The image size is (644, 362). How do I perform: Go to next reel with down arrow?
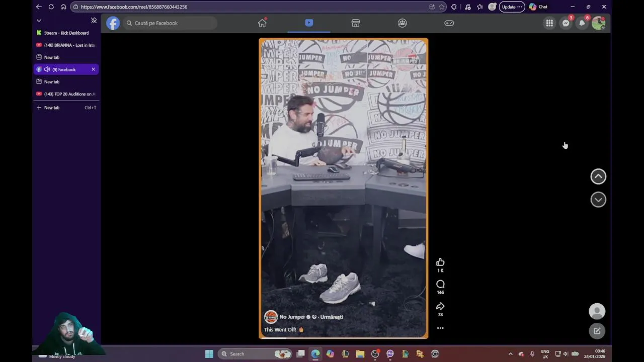(x=598, y=200)
